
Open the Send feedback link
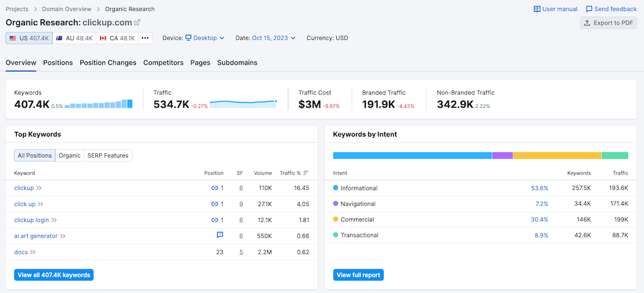pyautogui.click(x=611, y=9)
